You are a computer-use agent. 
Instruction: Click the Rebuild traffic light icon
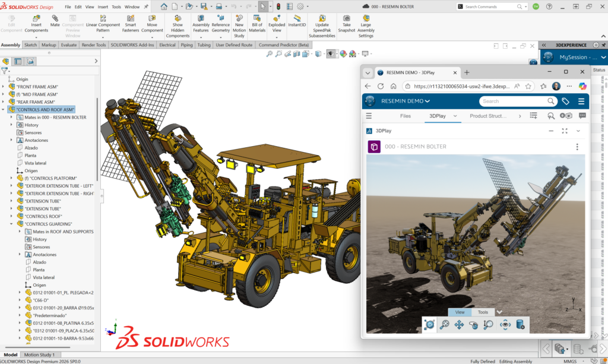pos(278,7)
